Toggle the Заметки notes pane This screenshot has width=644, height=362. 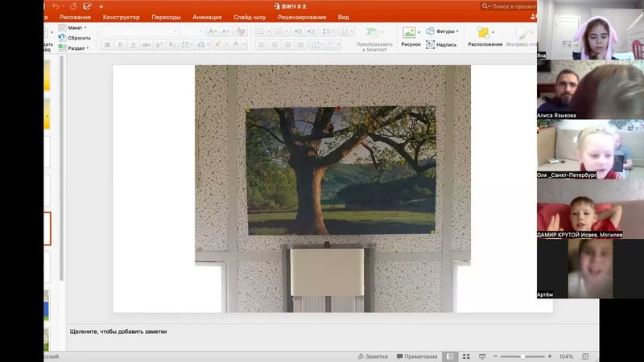coord(371,356)
